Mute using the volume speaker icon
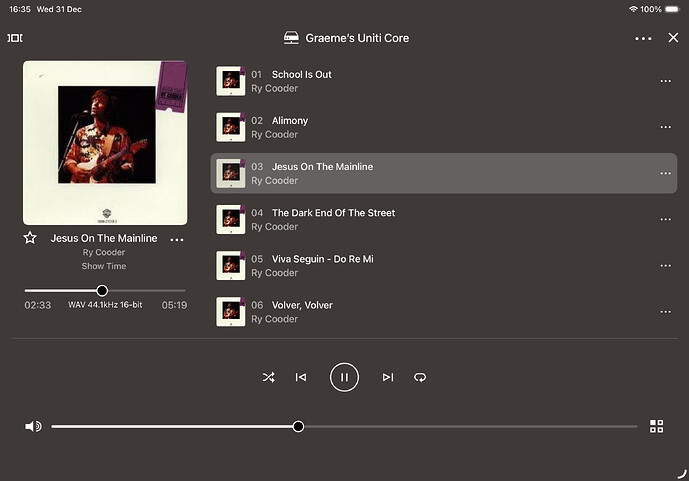 tap(33, 426)
